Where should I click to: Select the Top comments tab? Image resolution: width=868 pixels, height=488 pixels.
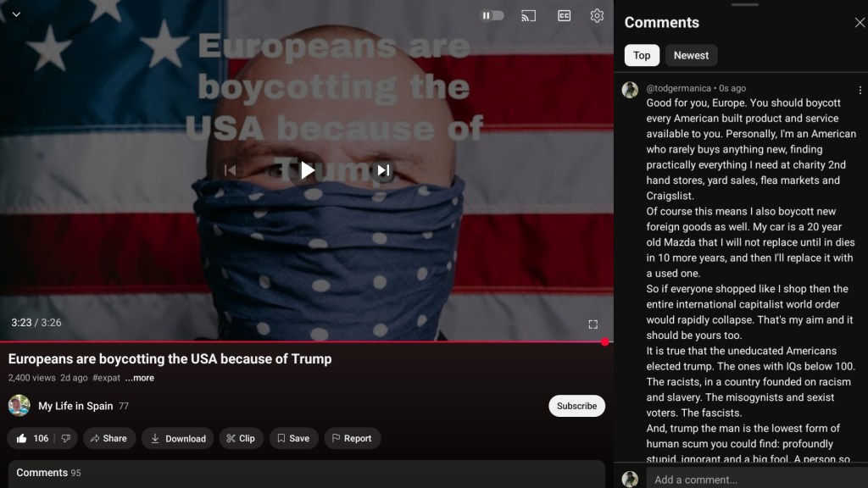[642, 55]
